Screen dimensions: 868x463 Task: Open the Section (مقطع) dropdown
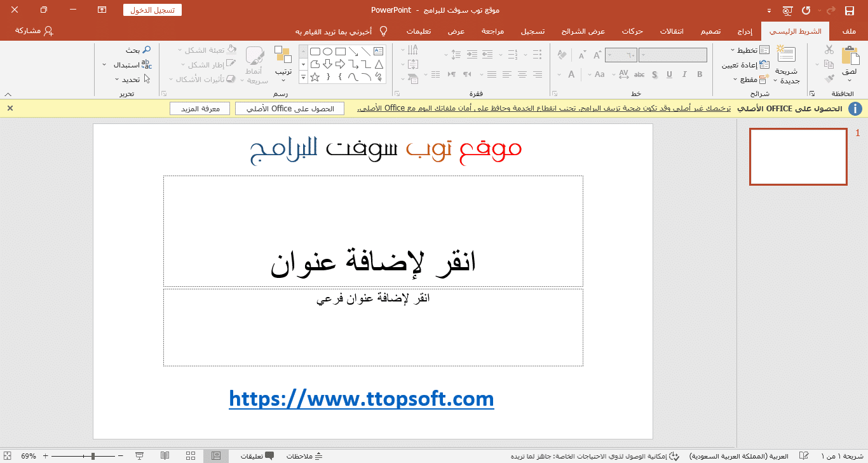pyautogui.click(x=751, y=79)
